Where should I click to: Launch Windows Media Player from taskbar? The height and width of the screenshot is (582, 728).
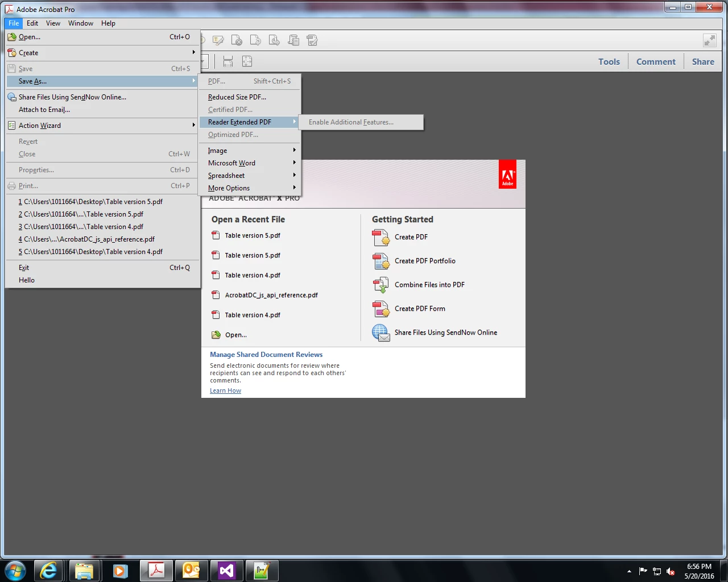point(119,570)
